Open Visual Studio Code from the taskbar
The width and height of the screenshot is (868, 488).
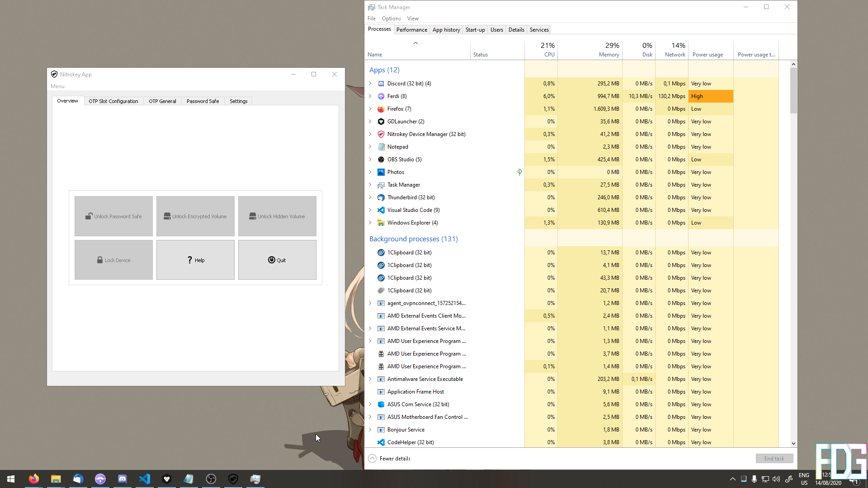[144, 479]
